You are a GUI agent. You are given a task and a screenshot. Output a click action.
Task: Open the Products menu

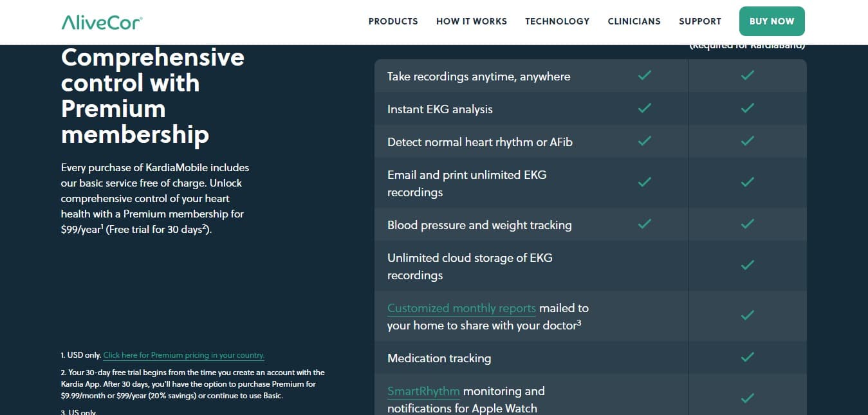[x=393, y=21]
